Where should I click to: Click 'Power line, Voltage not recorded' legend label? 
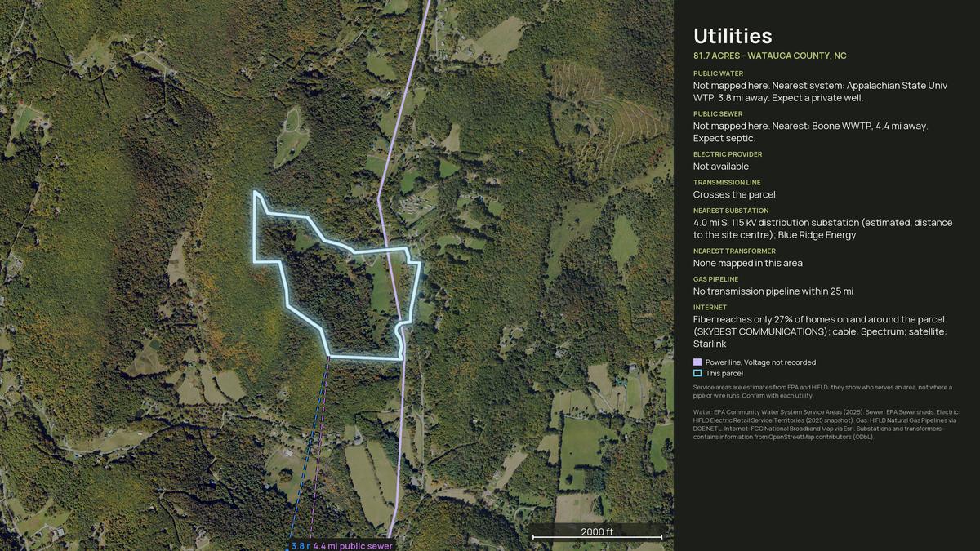760,362
